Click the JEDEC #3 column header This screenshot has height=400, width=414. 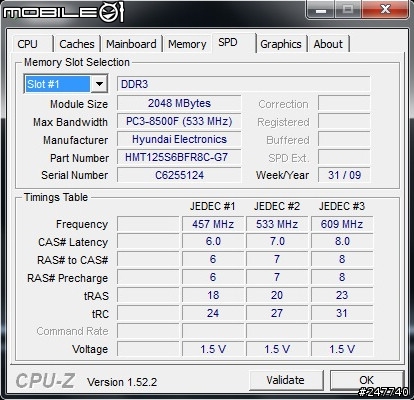(342, 206)
